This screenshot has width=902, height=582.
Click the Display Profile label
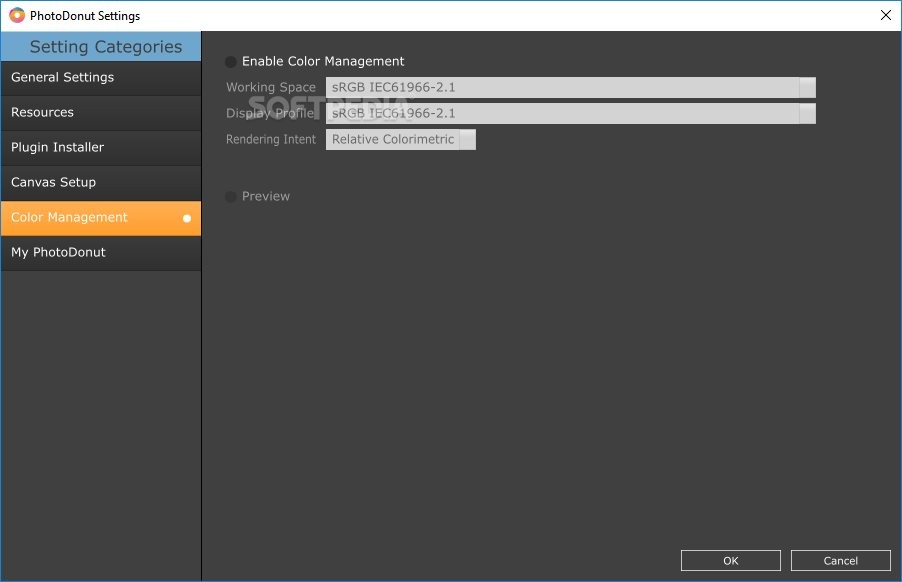[x=270, y=113]
